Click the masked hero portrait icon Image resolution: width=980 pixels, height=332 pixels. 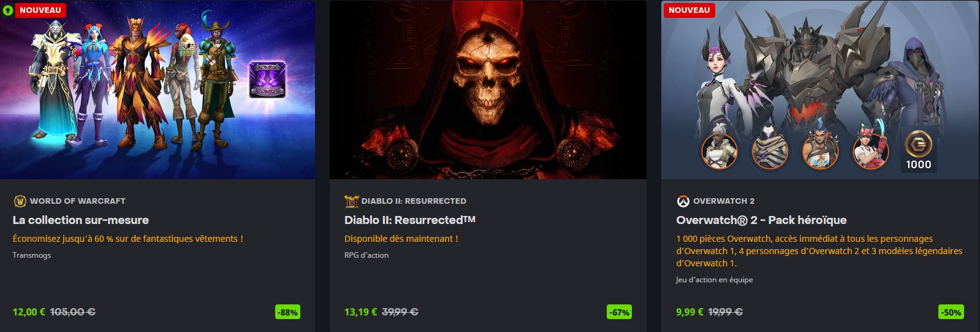(x=770, y=150)
